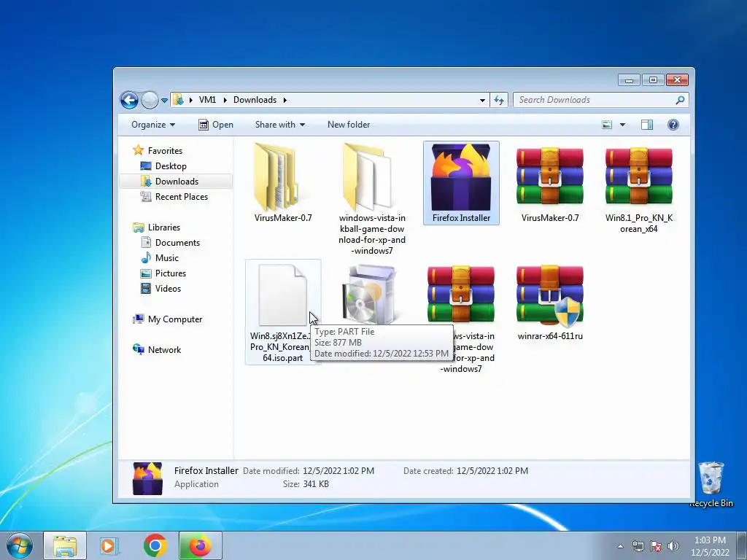Select the winrar-x64-611ru installer
The height and width of the screenshot is (560, 747).
point(550,302)
